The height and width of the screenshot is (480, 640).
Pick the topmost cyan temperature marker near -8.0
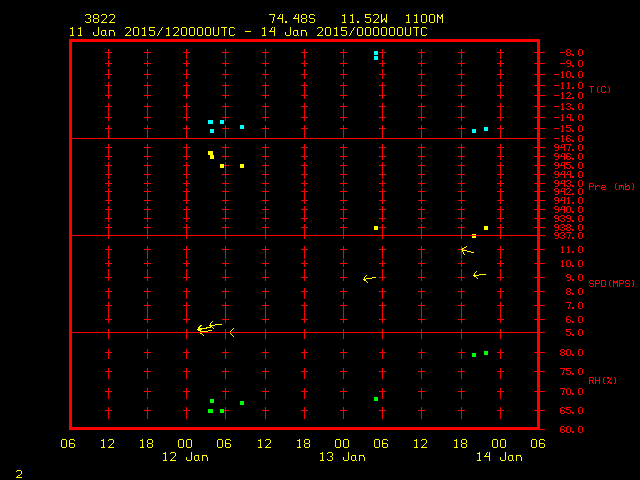tap(376, 53)
